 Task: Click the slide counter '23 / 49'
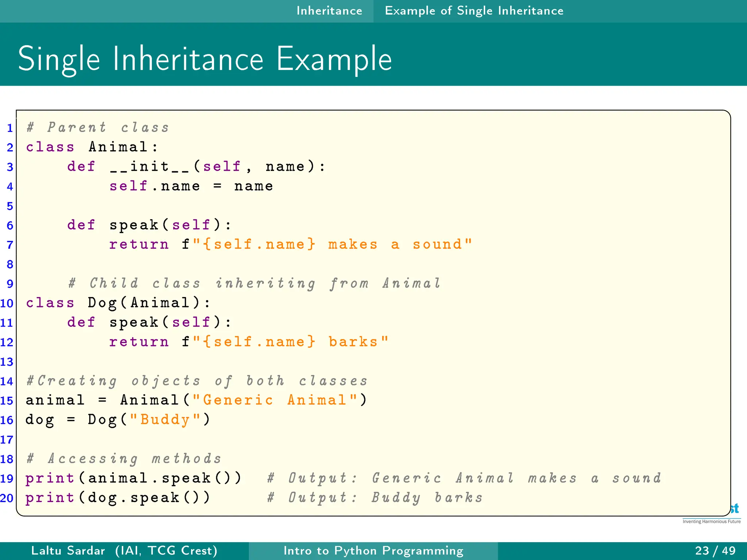point(715,551)
